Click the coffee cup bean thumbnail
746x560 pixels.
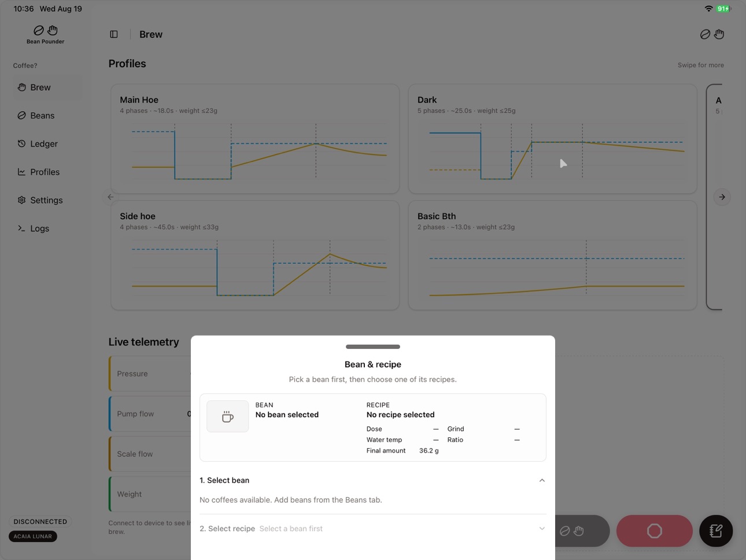pyautogui.click(x=228, y=417)
